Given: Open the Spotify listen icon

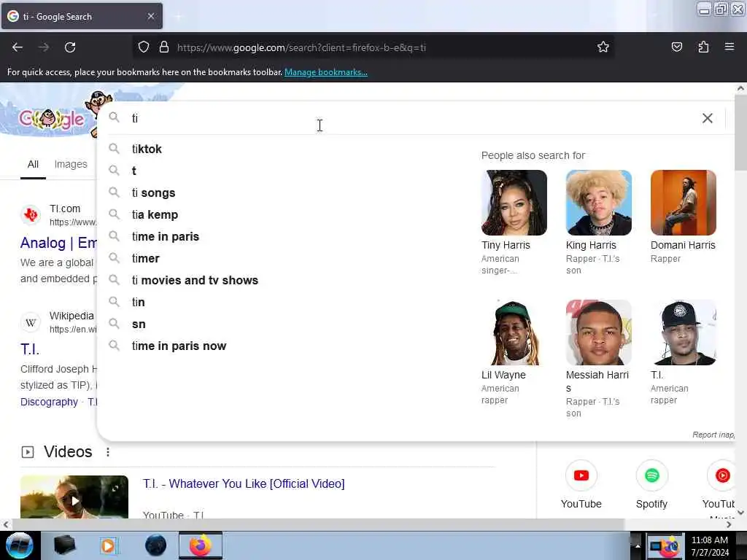Looking at the screenshot, I should (651, 475).
